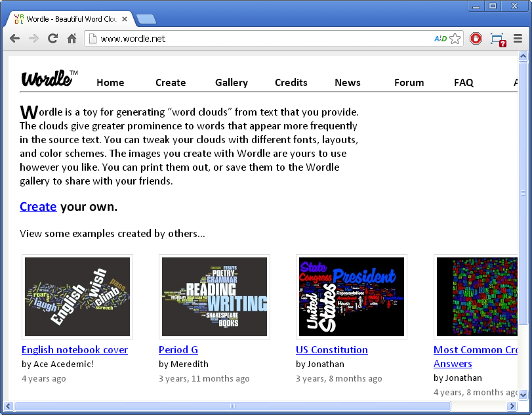Click the screen capture extension icon
This screenshot has height=415, width=532.
point(498,39)
